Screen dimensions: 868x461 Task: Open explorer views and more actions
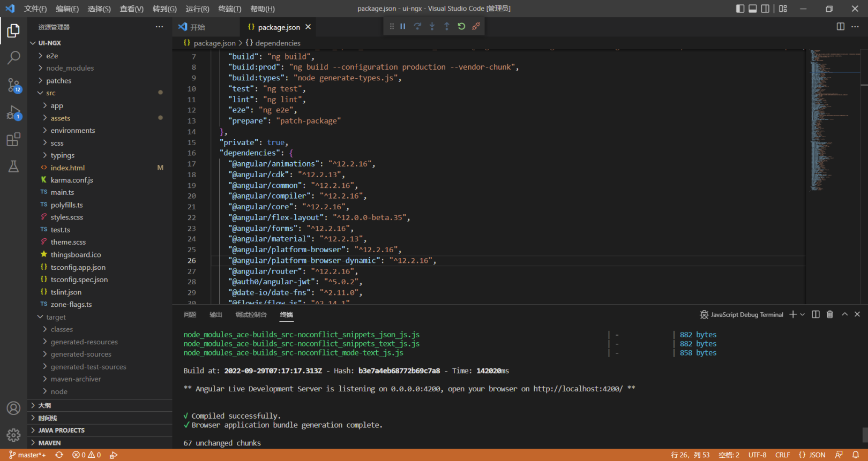[x=159, y=27]
